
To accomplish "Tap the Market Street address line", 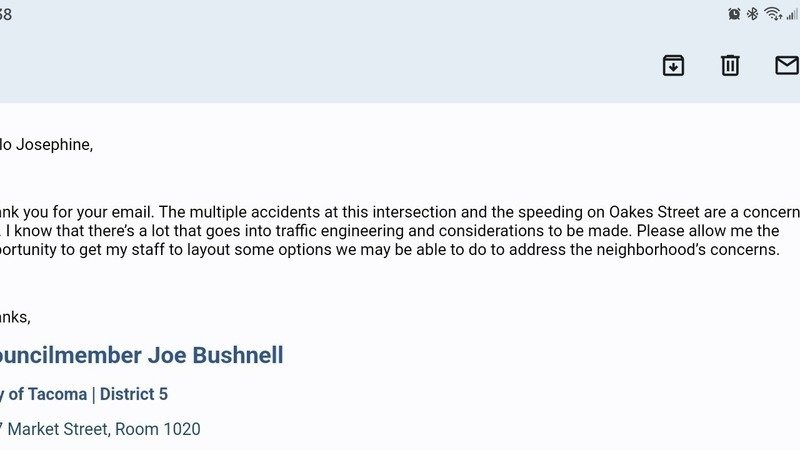I will 100,430.
